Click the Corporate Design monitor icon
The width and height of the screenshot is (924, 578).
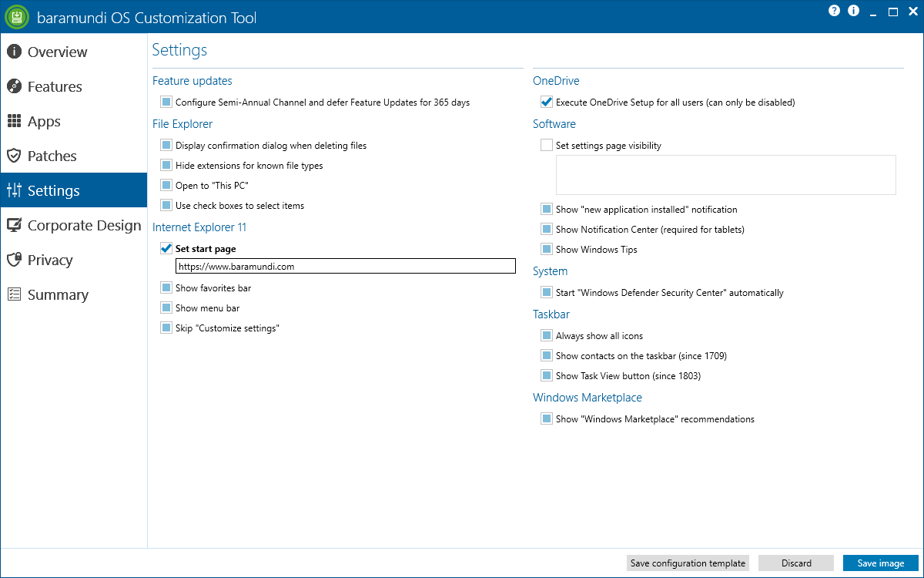tap(14, 225)
